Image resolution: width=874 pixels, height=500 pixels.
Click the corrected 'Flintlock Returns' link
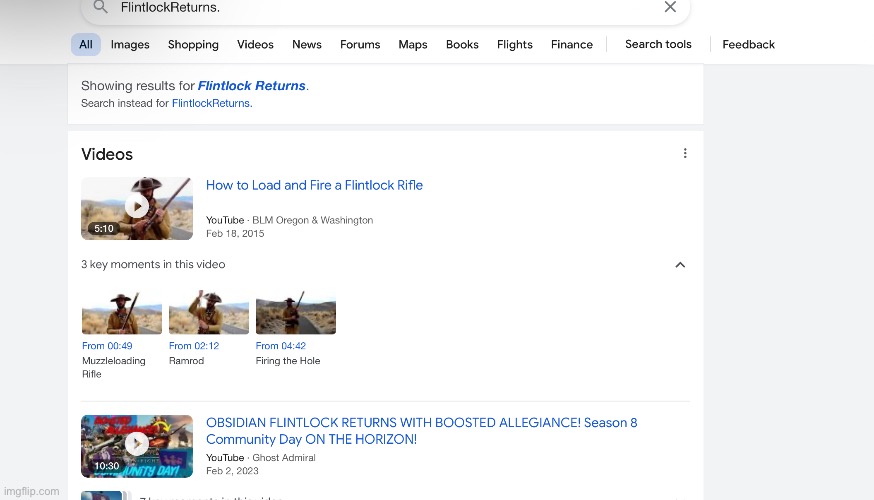click(251, 86)
